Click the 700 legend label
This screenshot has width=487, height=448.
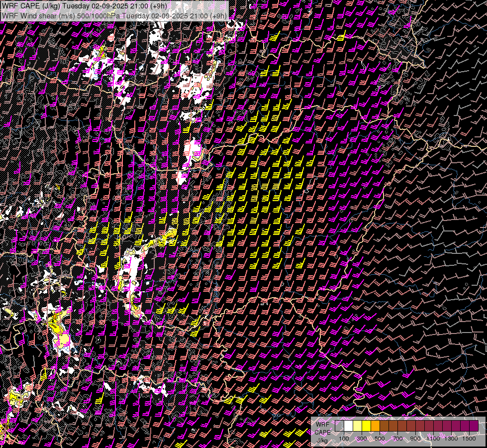(x=397, y=439)
